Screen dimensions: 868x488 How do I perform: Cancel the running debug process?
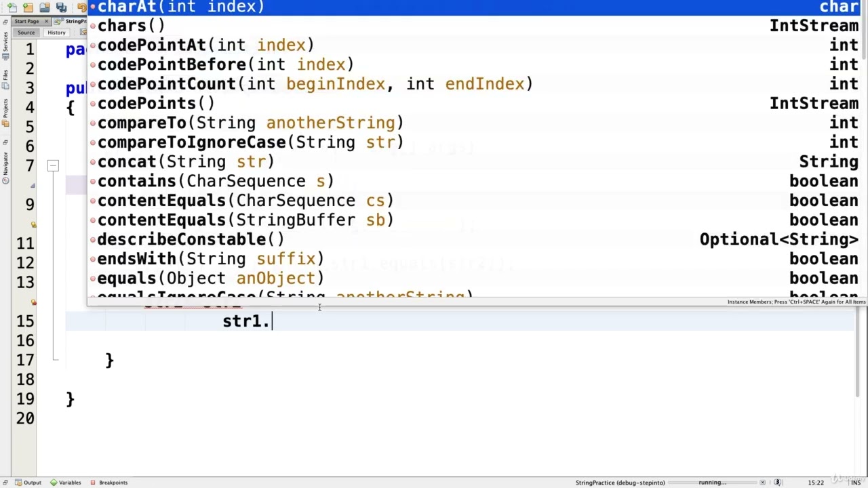762,483
